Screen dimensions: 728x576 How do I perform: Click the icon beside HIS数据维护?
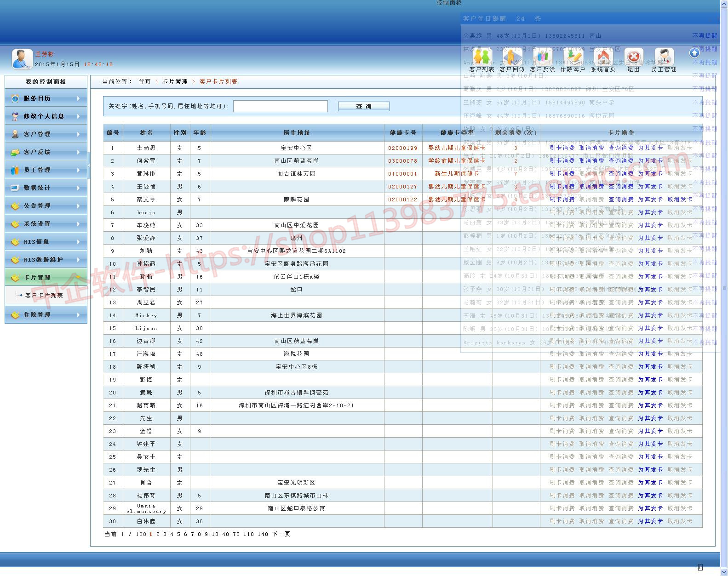point(15,260)
